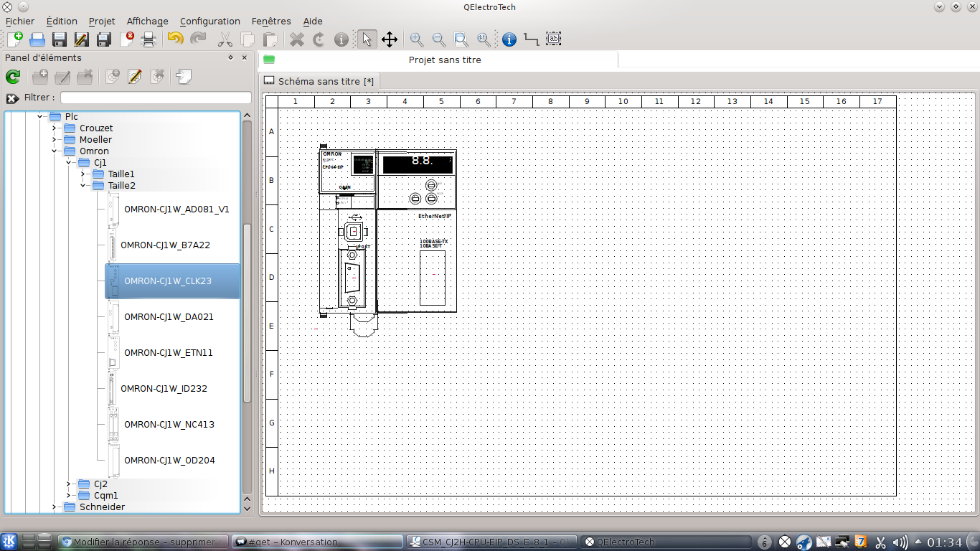Open the KDE application launcher
The width and height of the screenshot is (980, 551).
click(9, 542)
